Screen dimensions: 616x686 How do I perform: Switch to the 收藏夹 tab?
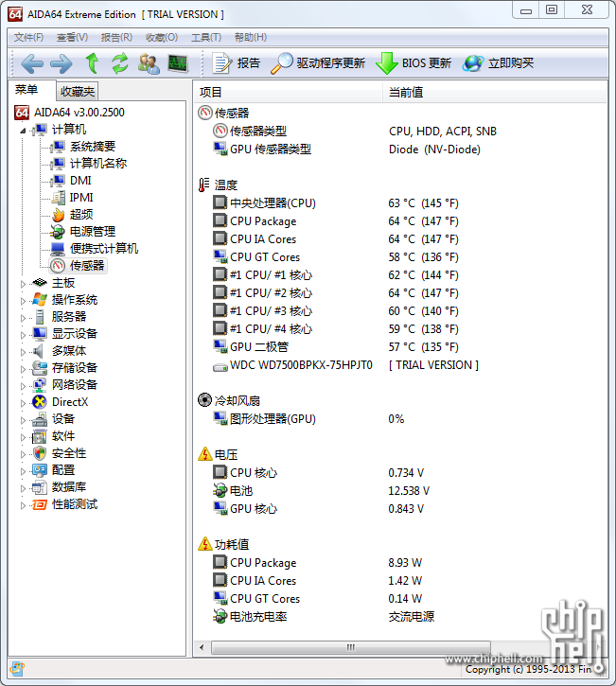click(78, 92)
